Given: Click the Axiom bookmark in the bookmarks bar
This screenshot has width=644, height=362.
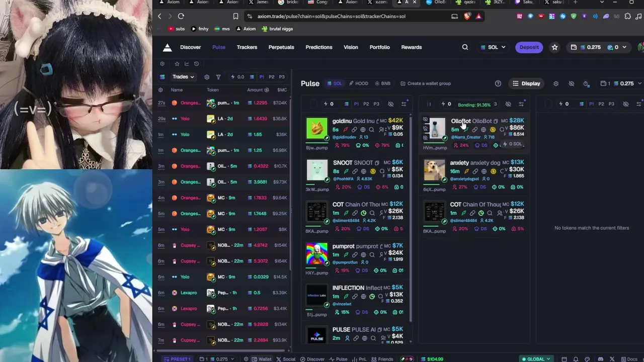Looking at the screenshot, I should coord(246,29).
